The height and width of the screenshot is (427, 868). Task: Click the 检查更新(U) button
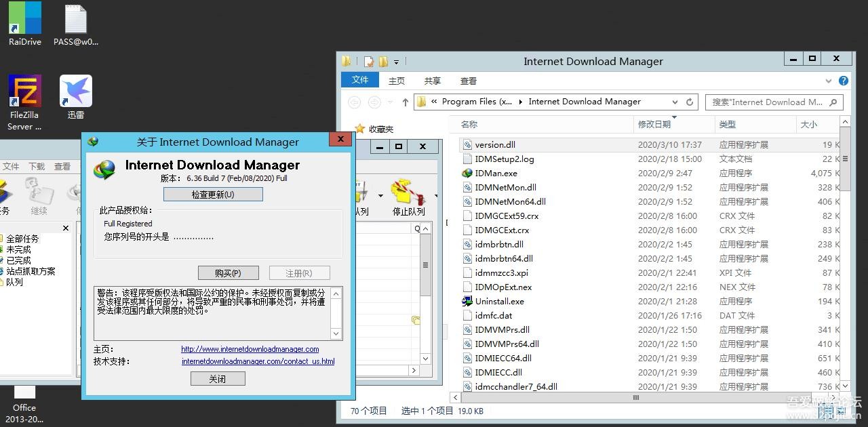(x=213, y=195)
